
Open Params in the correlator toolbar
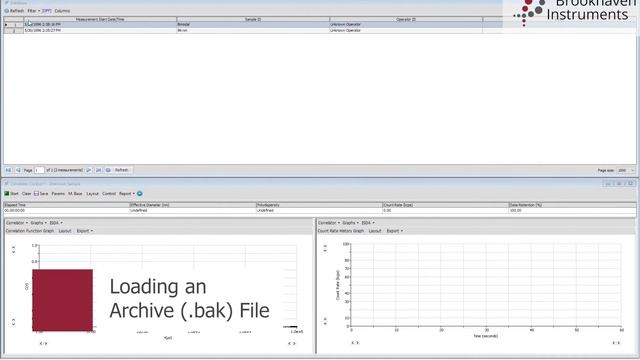[x=58, y=193]
